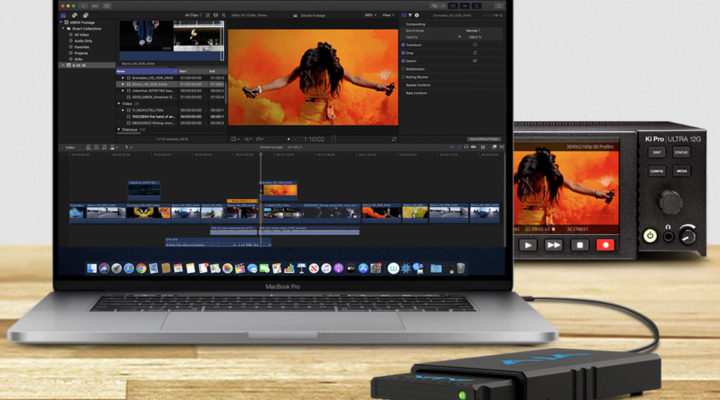Click the viewer fullscreen icon
The height and width of the screenshot is (400, 720).
(394, 139)
